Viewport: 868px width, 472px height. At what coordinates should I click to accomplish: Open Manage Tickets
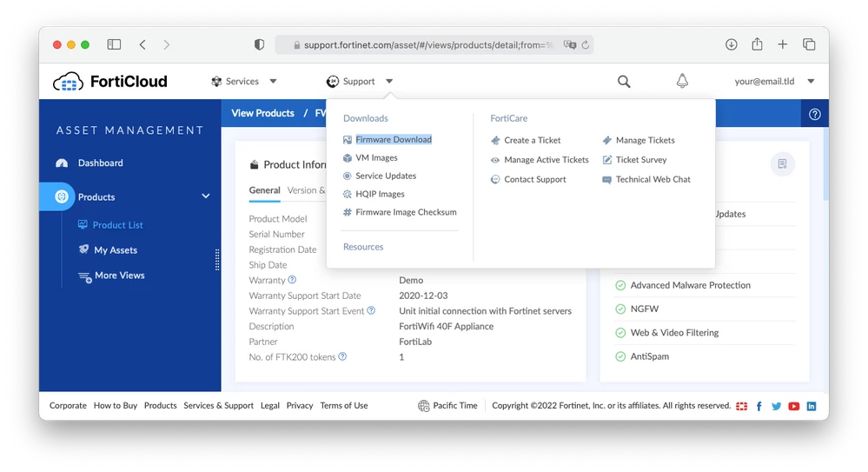(x=645, y=140)
